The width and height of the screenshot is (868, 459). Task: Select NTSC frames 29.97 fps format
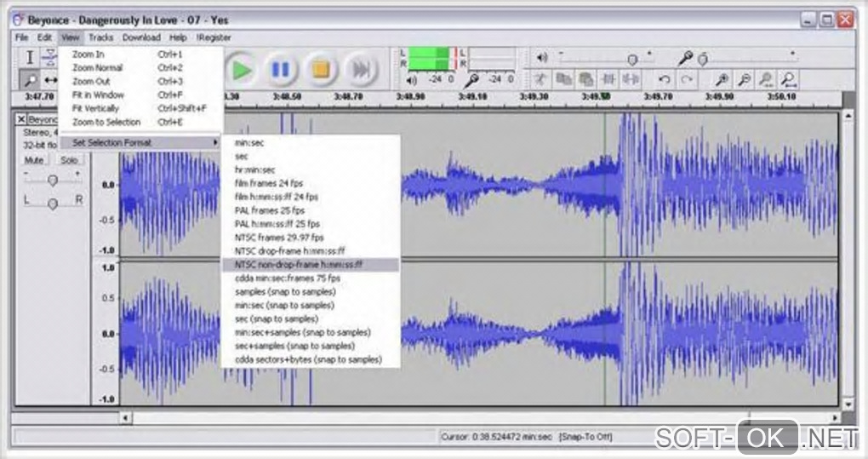point(311,238)
